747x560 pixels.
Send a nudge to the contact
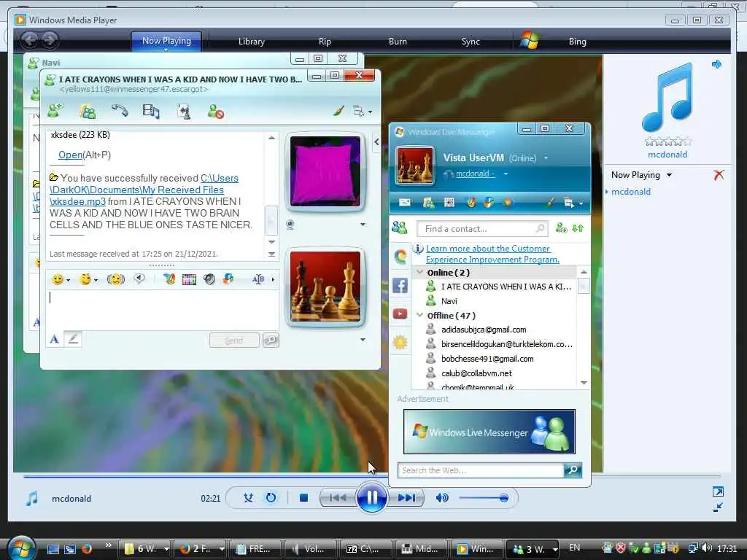click(x=115, y=279)
